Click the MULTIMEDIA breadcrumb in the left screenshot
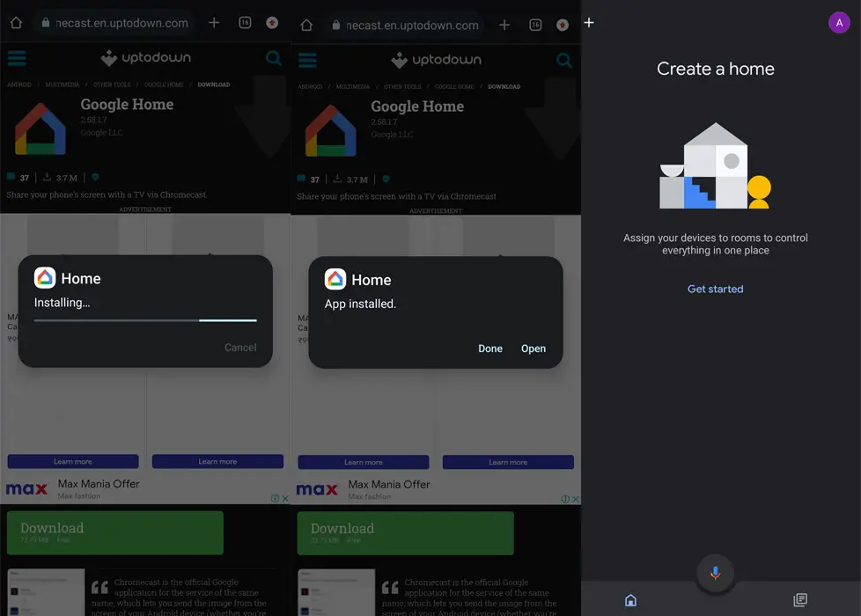 coord(63,84)
